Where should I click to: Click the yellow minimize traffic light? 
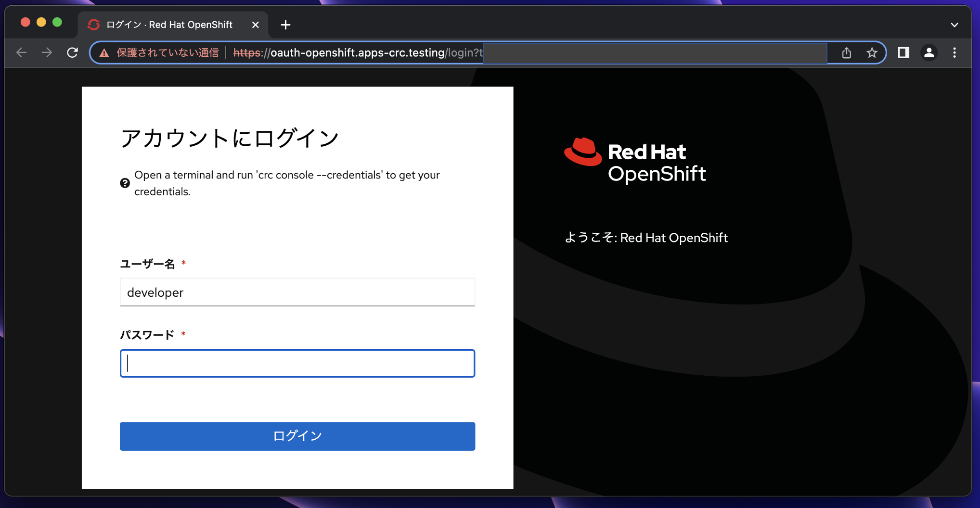point(41,22)
